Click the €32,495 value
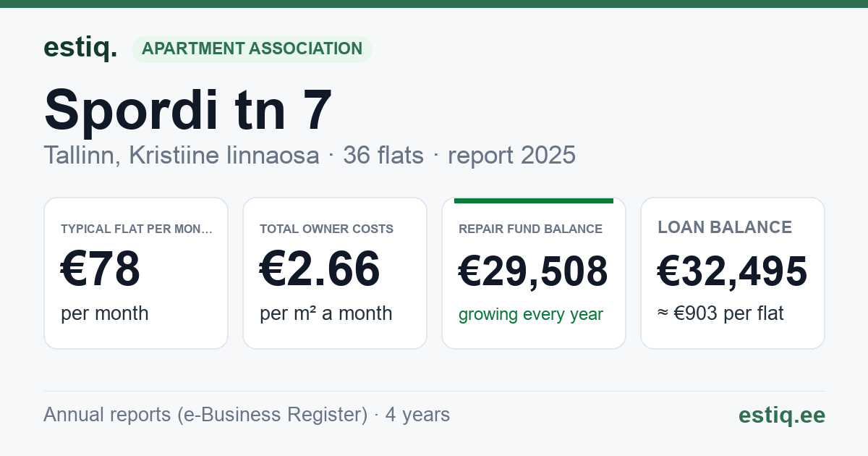 click(732, 271)
